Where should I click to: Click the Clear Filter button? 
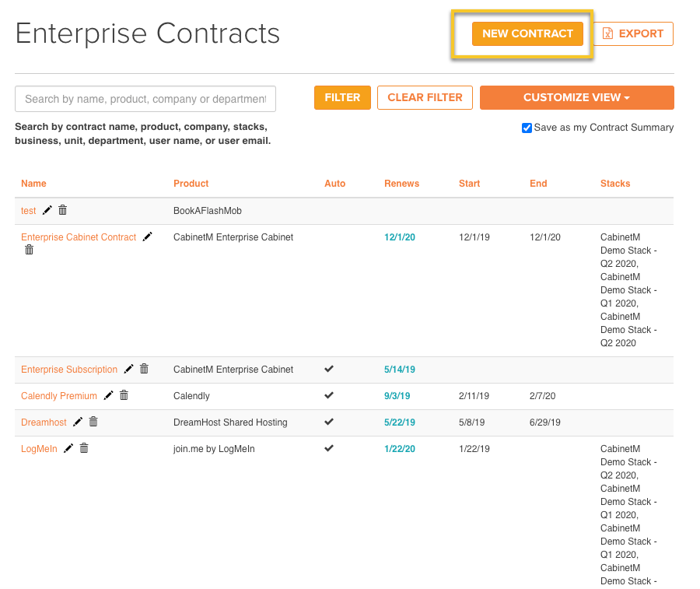425,97
